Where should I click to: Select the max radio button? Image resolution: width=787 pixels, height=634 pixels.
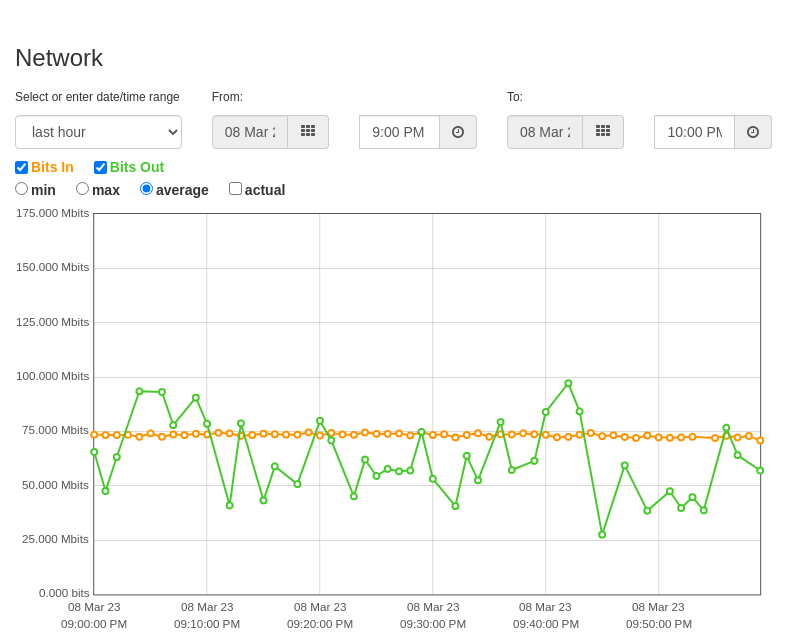(x=82, y=189)
